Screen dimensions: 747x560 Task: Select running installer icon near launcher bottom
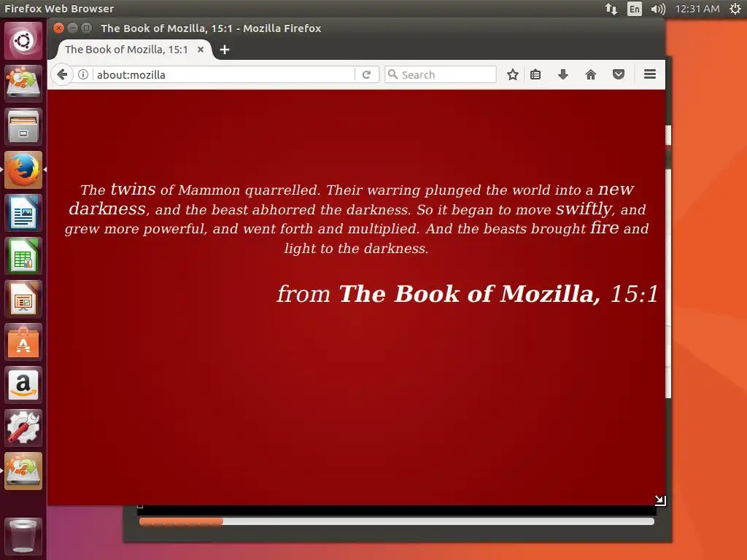(x=23, y=471)
